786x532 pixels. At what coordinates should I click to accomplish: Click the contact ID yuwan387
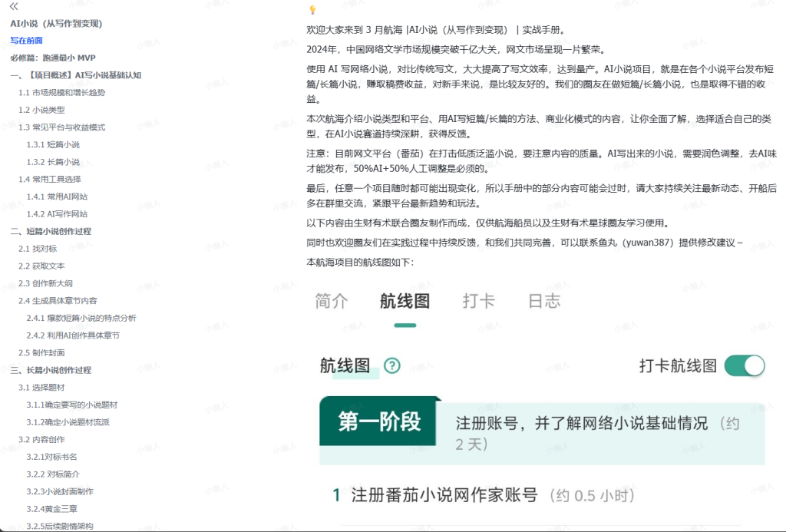pyautogui.click(x=647, y=243)
